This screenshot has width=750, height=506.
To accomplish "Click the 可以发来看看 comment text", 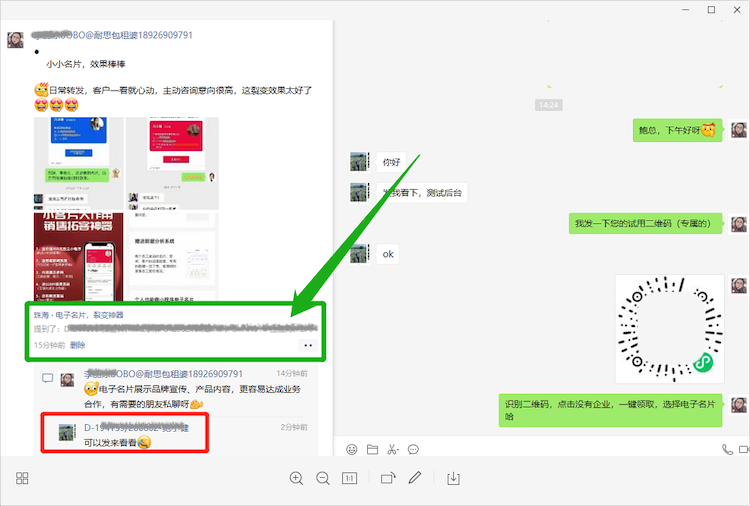I will (x=110, y=443).
